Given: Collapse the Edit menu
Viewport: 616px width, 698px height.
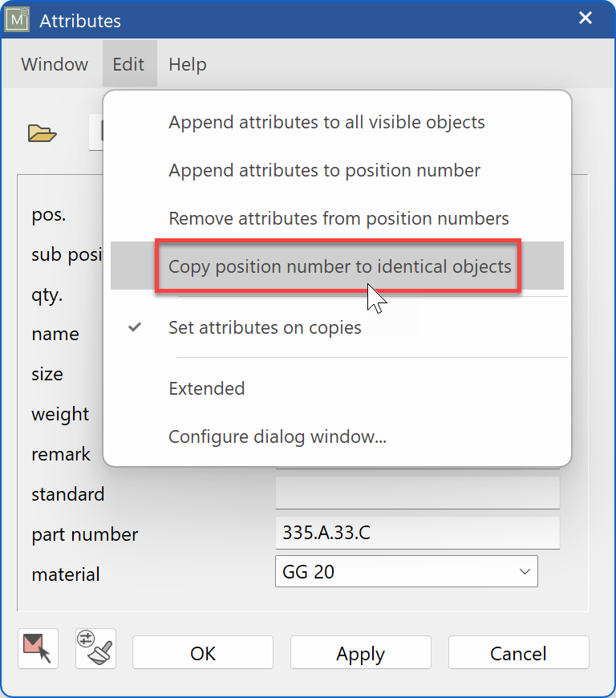Looking at the screenshot, I should 128,64.
